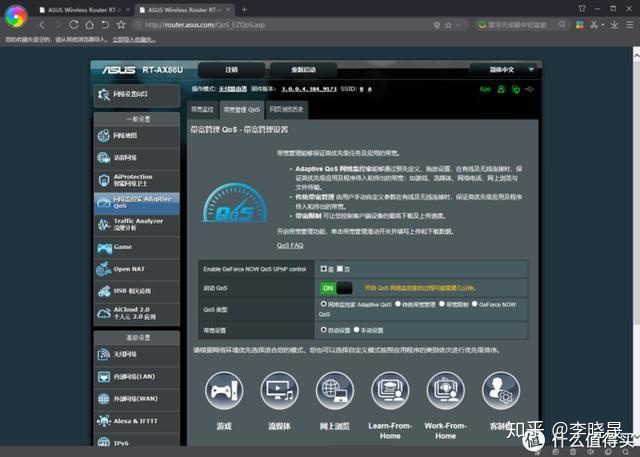Viewport: 640px width, 457px height.
Task: Choose the 客制化 customize mode icon
Action: coord(501,391)
